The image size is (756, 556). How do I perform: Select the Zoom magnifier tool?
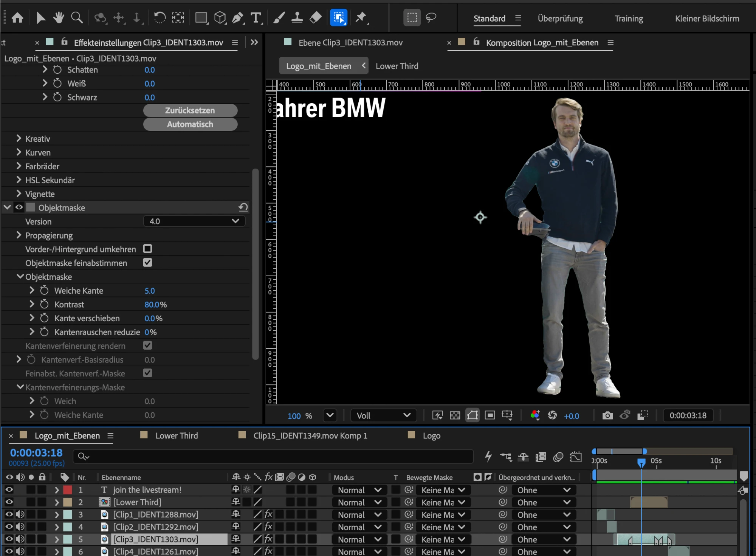tap(77, 18)
